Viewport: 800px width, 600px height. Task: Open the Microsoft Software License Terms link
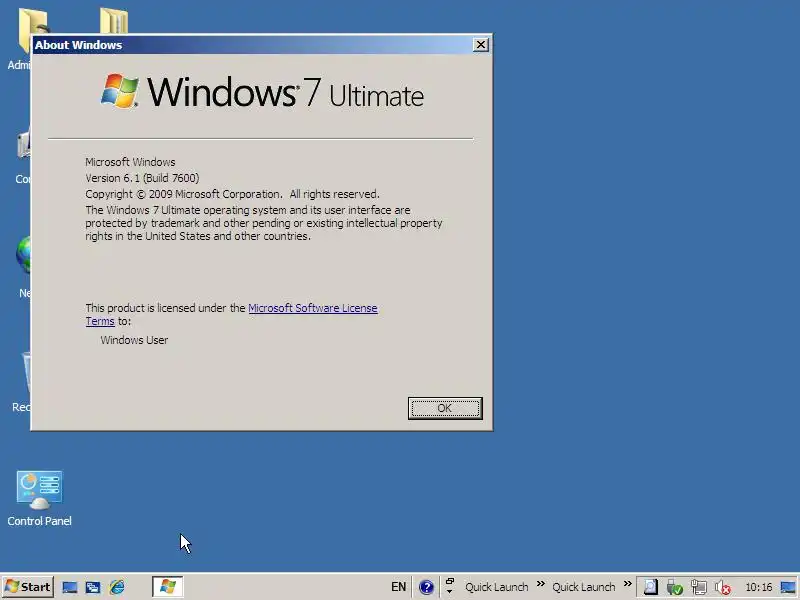[x=313, y=308]
